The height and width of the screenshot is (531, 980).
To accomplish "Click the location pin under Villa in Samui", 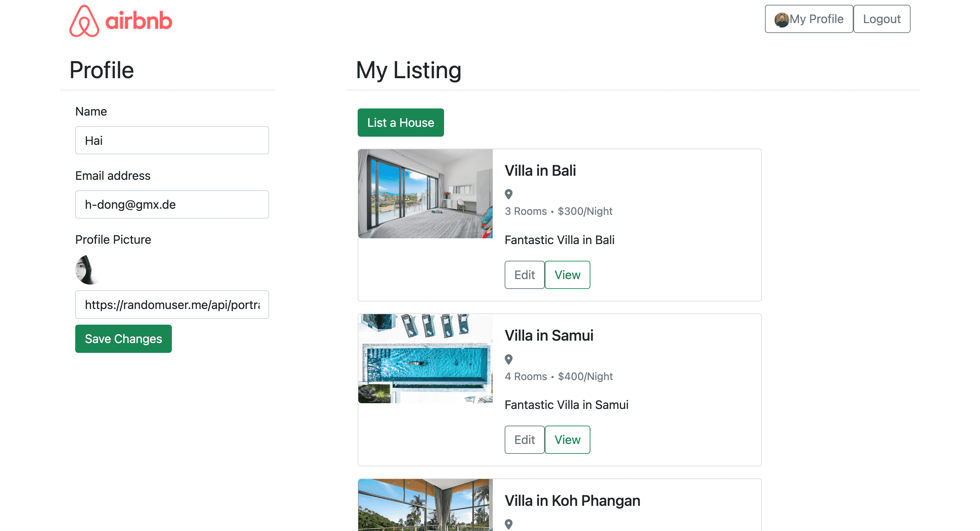I will tap(509, 359).
